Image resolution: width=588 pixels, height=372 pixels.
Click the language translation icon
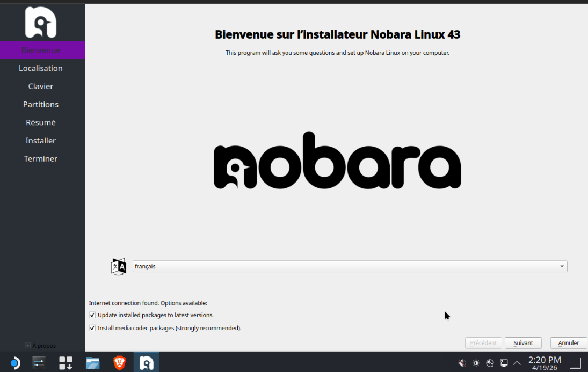[x=119, y=267]
